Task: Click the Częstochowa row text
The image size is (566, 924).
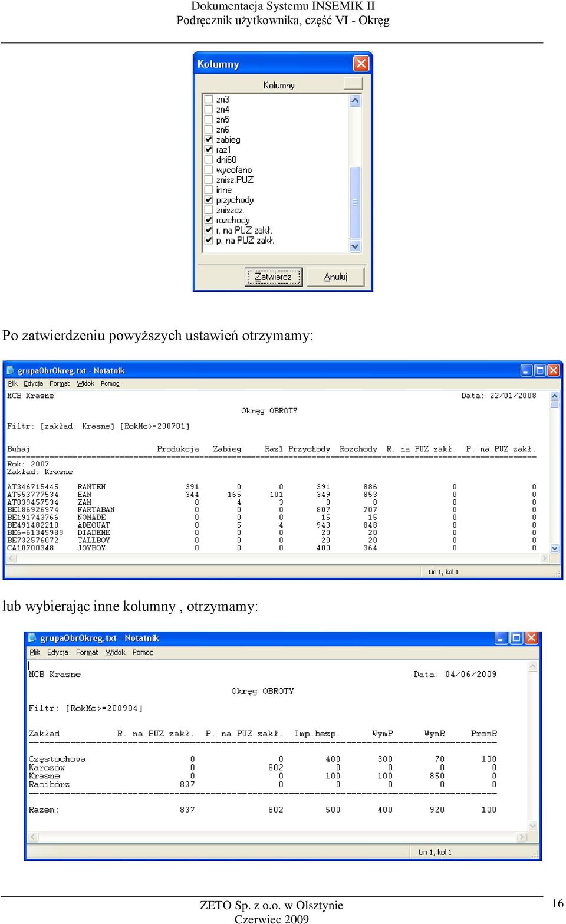Action: pyautogui.click(x=57, y=759)
